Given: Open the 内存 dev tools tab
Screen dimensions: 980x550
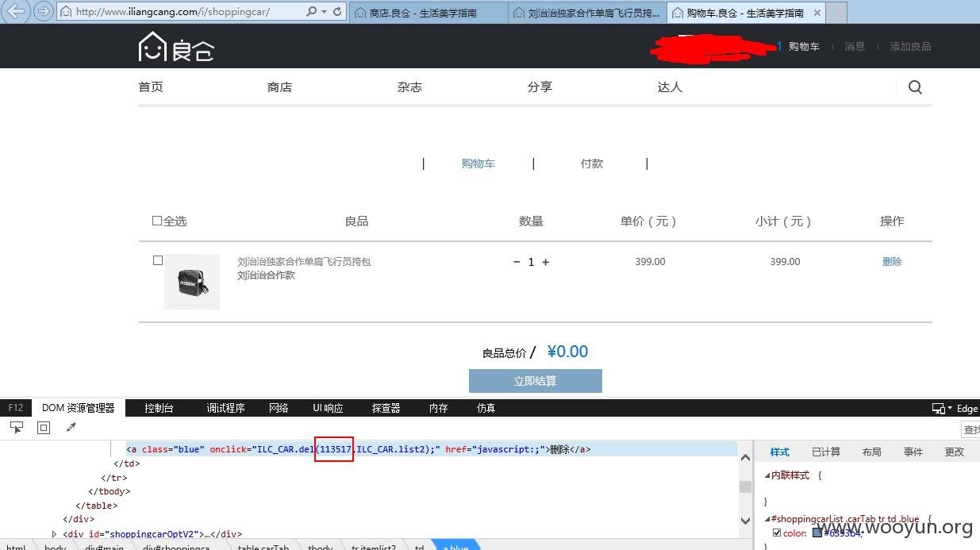Looking at the screenshot, I should tap(438, 408).
